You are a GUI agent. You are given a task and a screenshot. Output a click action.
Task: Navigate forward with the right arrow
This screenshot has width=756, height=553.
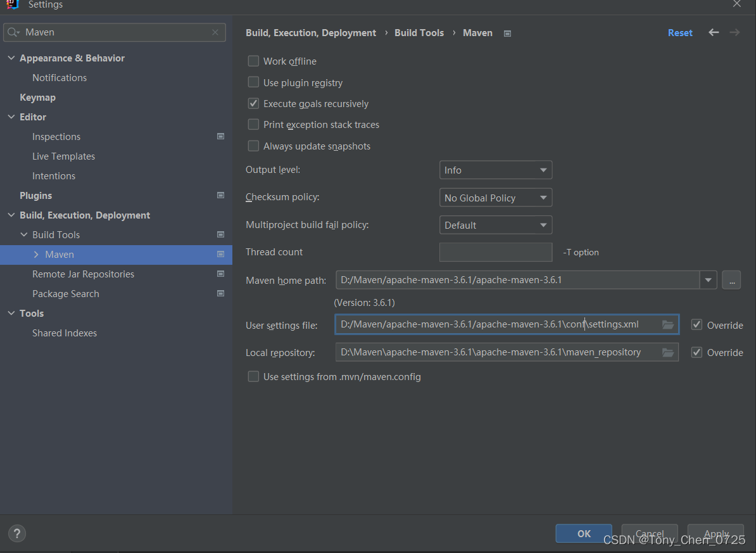734,32
